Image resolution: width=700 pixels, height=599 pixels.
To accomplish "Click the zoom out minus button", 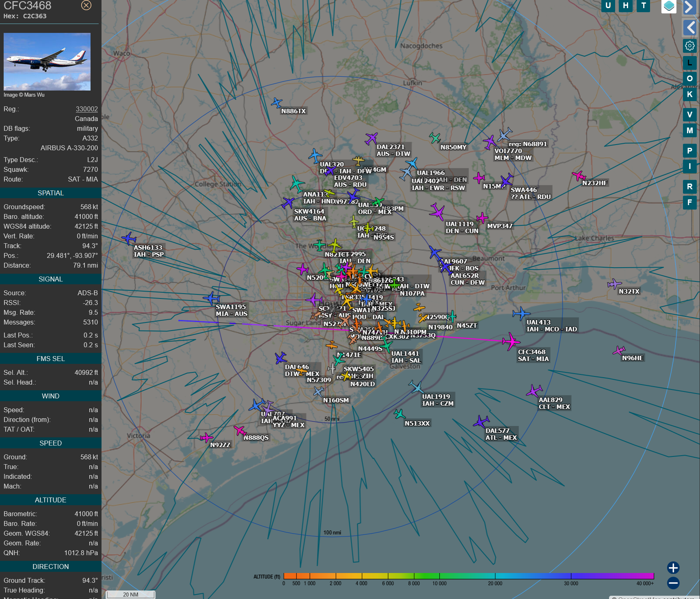I will pos(673,583).
